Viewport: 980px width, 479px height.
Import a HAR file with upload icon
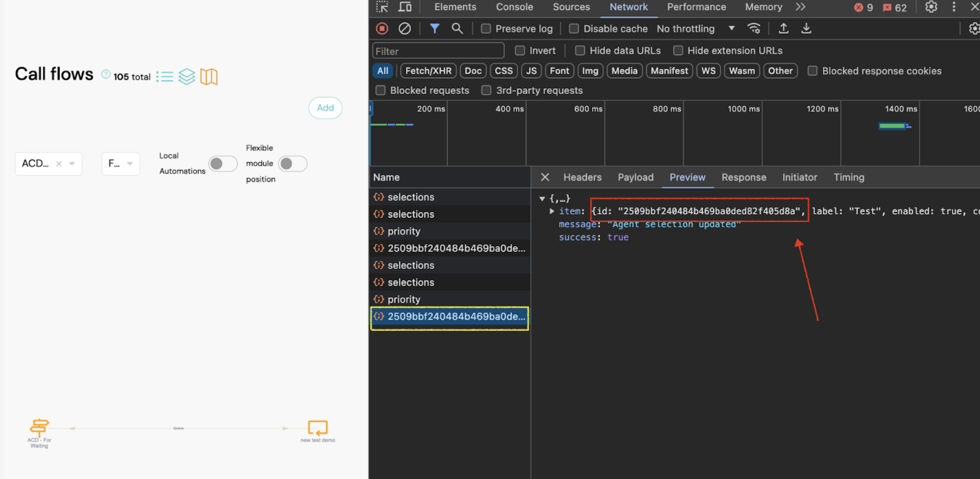783,29
